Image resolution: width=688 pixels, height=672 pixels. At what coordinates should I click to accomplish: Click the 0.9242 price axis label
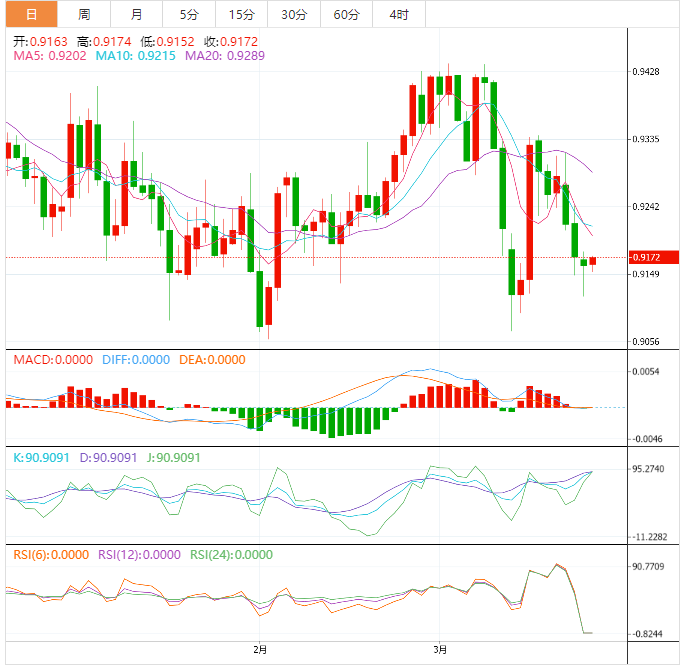pos(645,207)
